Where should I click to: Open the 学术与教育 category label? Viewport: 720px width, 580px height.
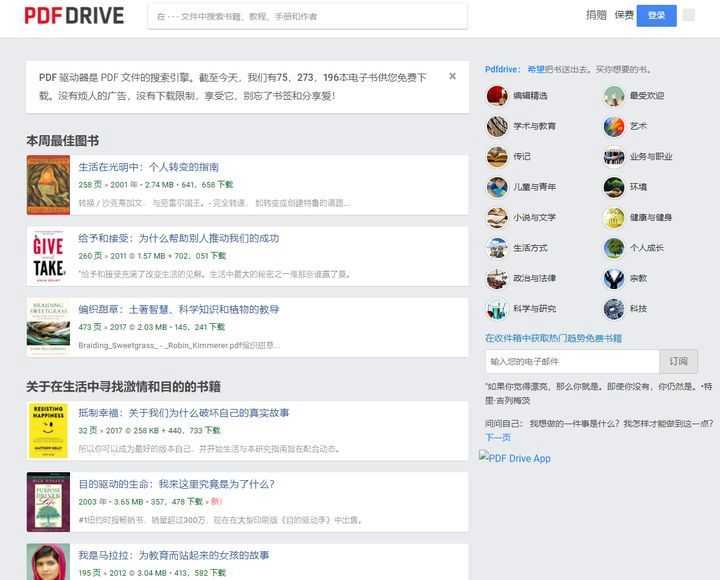point(534,126)
